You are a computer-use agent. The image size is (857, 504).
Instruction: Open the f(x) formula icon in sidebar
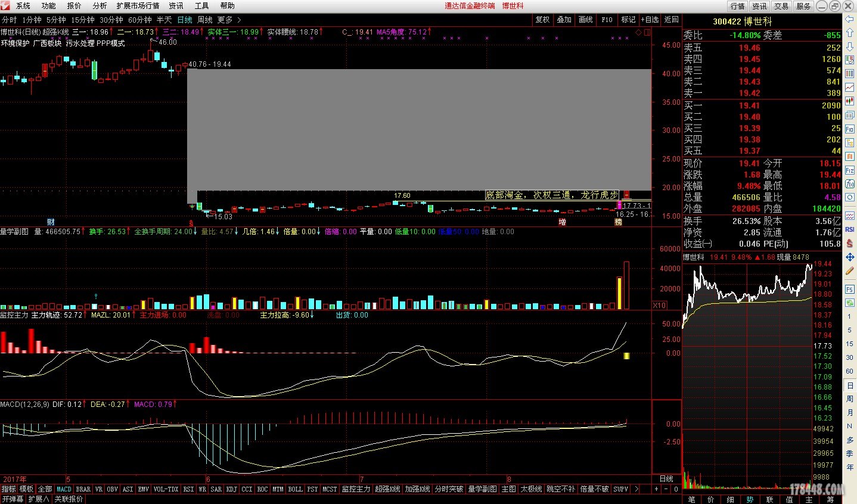[850, 183]
